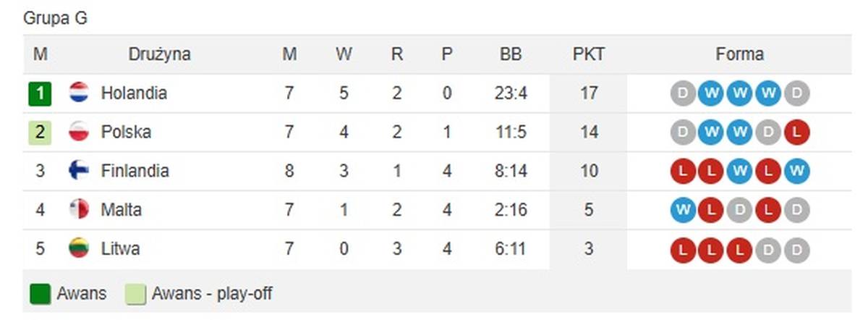
Task: Open the Finlandia team page
Action: click(135, 171)
